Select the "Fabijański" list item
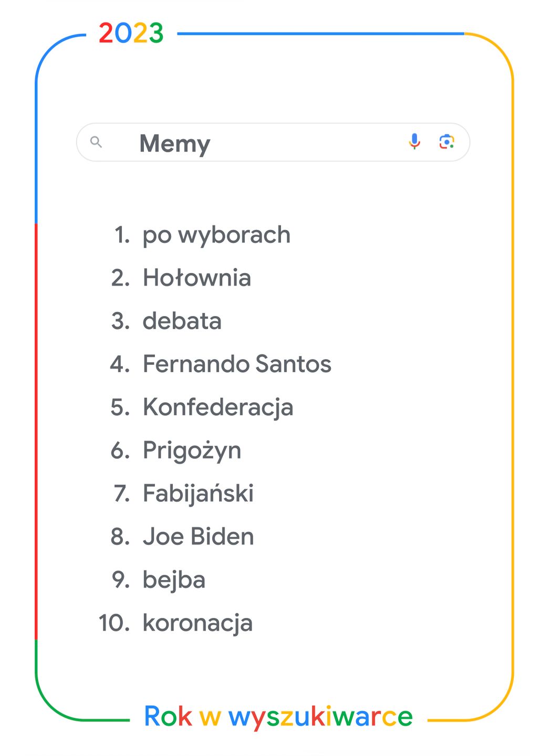Viewport: 550px width, 756px height. click(198, 494)
